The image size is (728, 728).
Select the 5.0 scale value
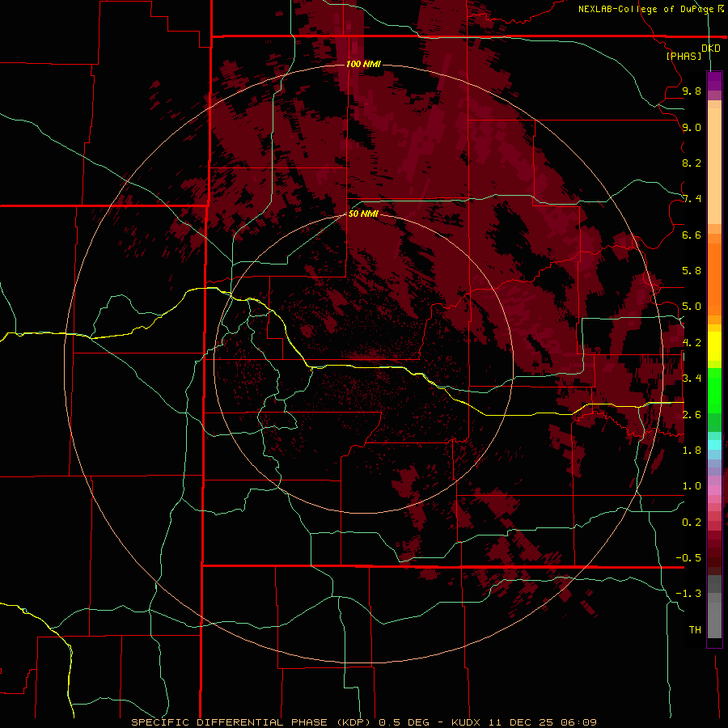point(692,307)
